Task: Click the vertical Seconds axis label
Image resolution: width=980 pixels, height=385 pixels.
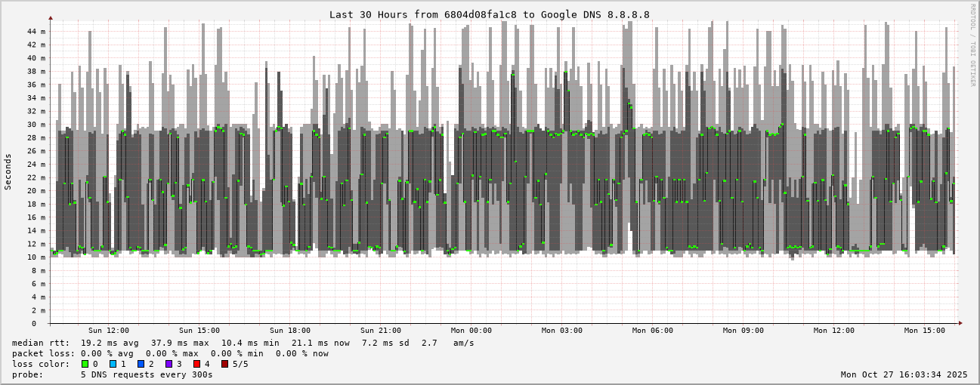Action: tap(8, 171)
